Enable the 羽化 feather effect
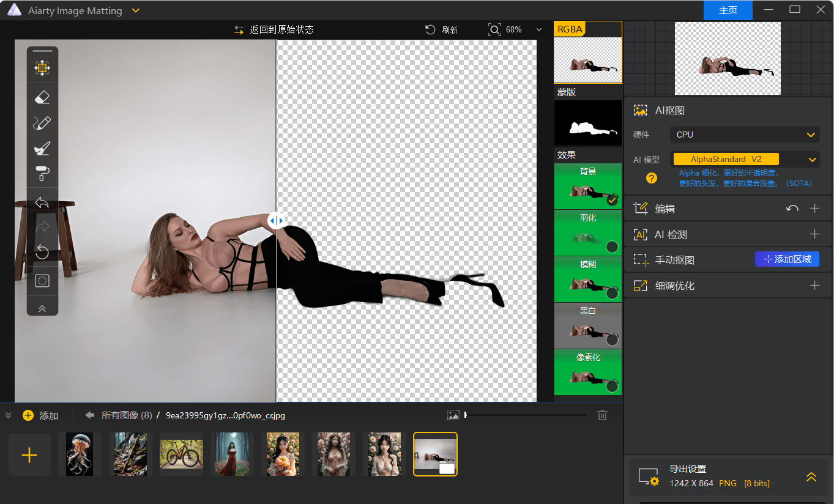The image size is (834, 504). coord(612,246)
